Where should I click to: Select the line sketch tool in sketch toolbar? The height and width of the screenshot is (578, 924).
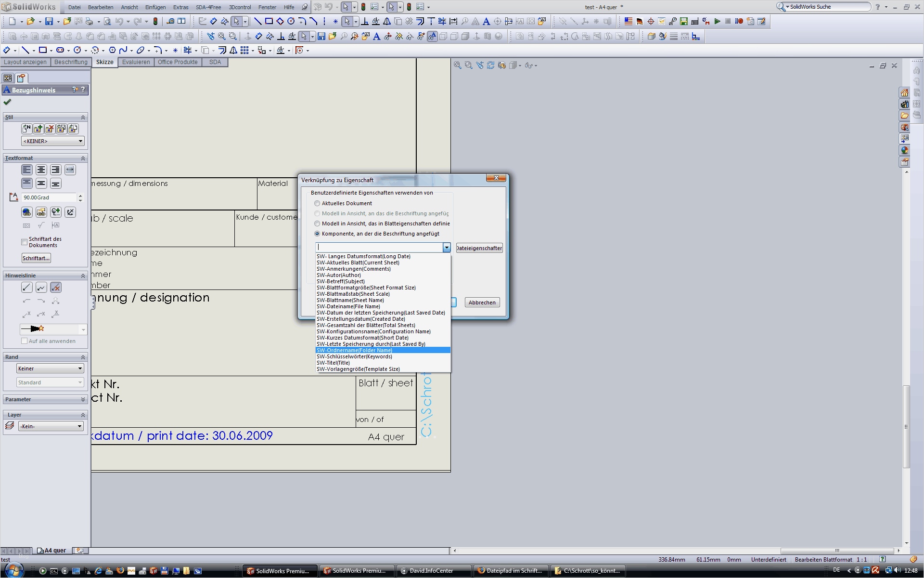tap(258, 21)
